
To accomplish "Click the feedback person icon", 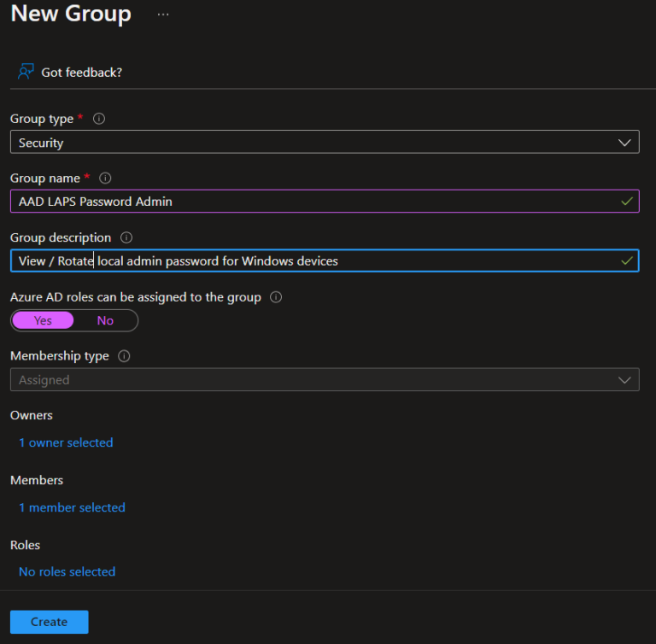I will [x=26, y=72].
